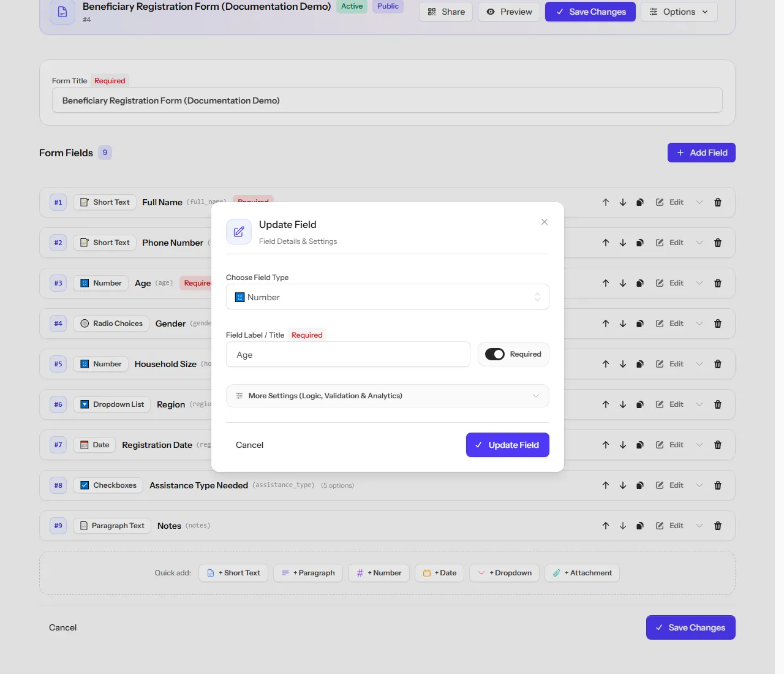Edit the Notes field
This screenshot has height=674, width=784.
tap(669, 526)
